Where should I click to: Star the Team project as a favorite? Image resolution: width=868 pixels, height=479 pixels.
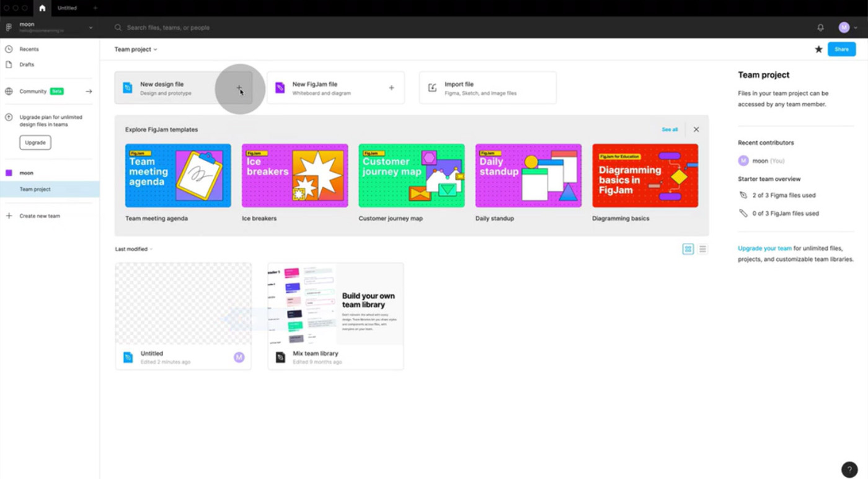(818, 50)
